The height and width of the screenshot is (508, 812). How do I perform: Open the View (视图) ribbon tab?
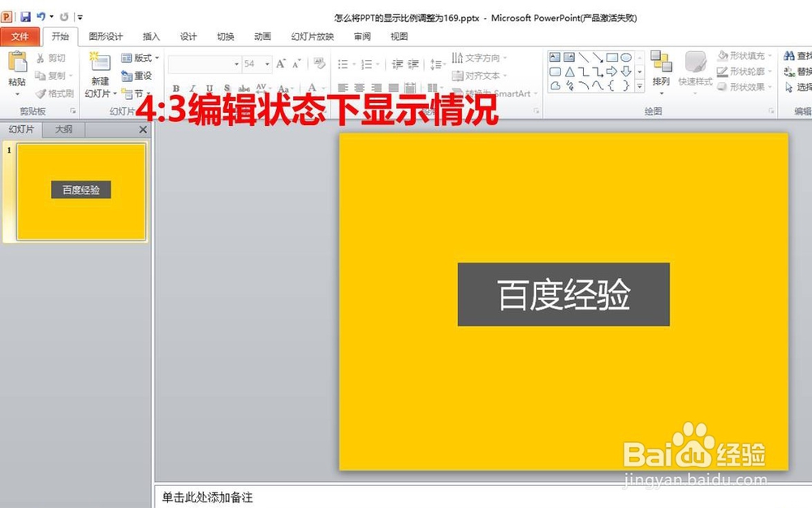[399, 37]
